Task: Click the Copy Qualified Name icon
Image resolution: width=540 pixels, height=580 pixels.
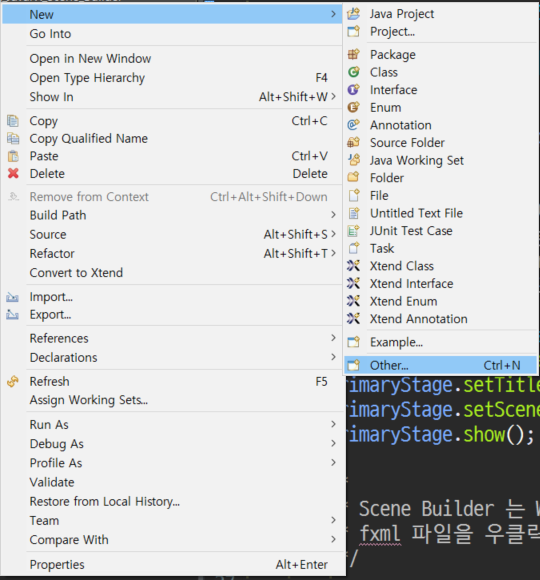Action: 13,139
